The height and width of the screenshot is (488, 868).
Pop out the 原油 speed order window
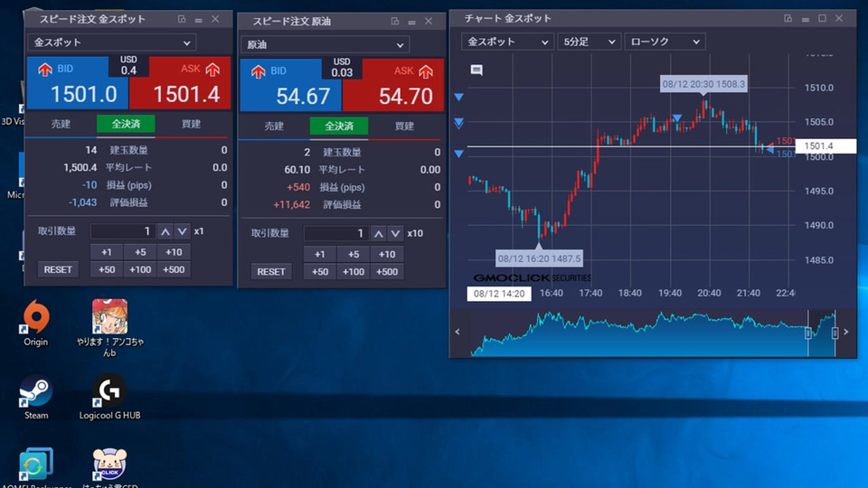(x=395, y=22)
